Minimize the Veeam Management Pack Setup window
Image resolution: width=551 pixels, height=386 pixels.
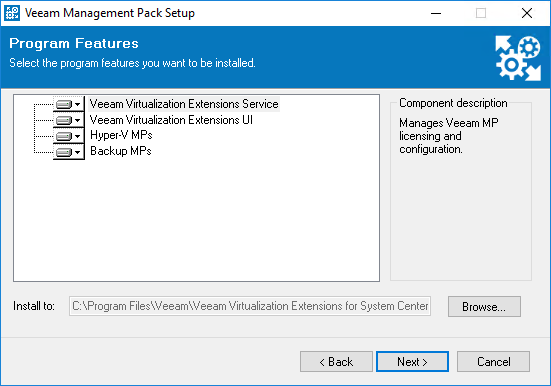[x=436, y=13]
